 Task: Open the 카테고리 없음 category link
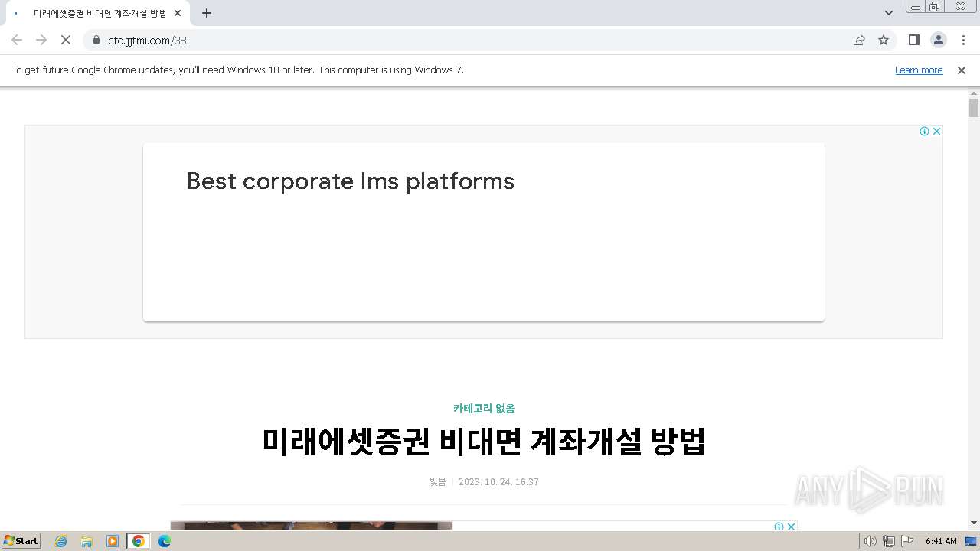(x=484, y=408)
